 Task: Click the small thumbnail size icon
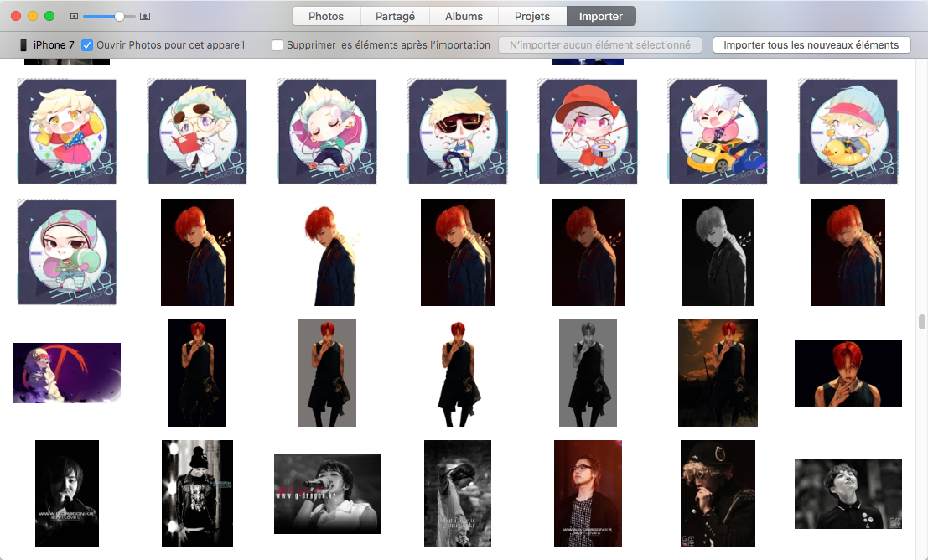tap(74, 17)
